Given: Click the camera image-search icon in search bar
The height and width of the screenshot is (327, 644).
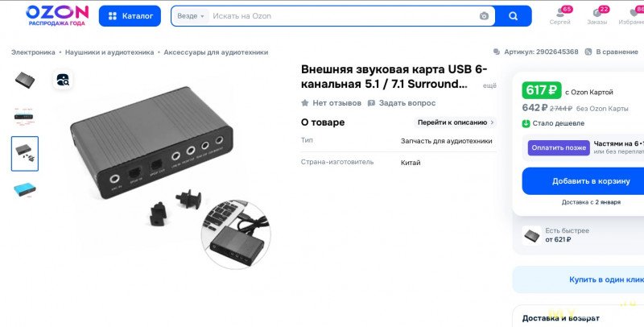Looking at the screenshot, I should point(484,16).
